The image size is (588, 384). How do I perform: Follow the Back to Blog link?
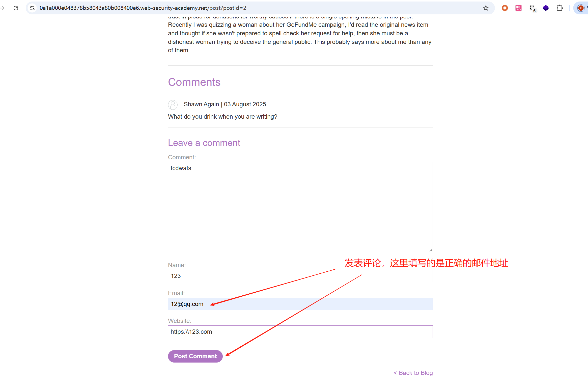point(413,373)
